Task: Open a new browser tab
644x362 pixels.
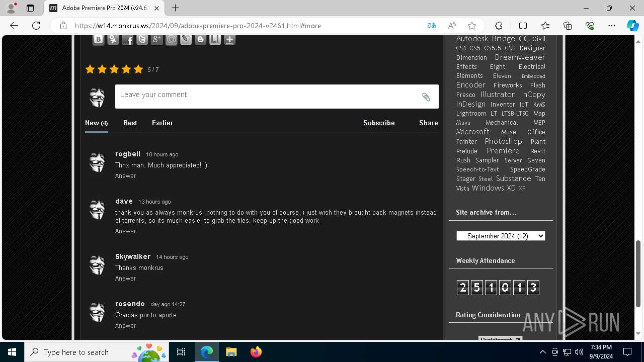Action: pyautogui.click(x=175, y=8)
